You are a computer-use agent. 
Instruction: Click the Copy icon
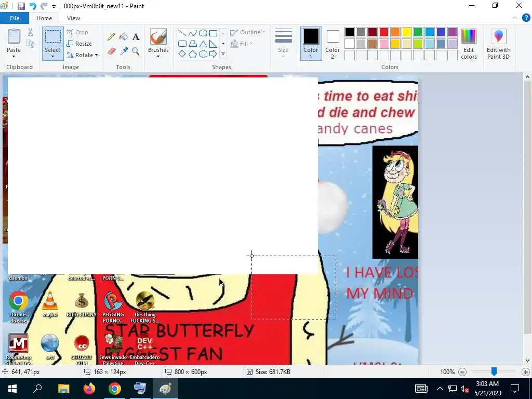click(x=30, y=44)
